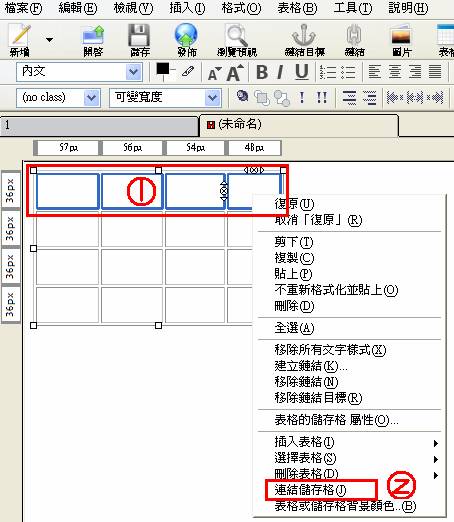Viewport: 454px width, 522px height.
Task: Insert anchor with 鏈結目標 icon
Action: [x=304, y=35]
